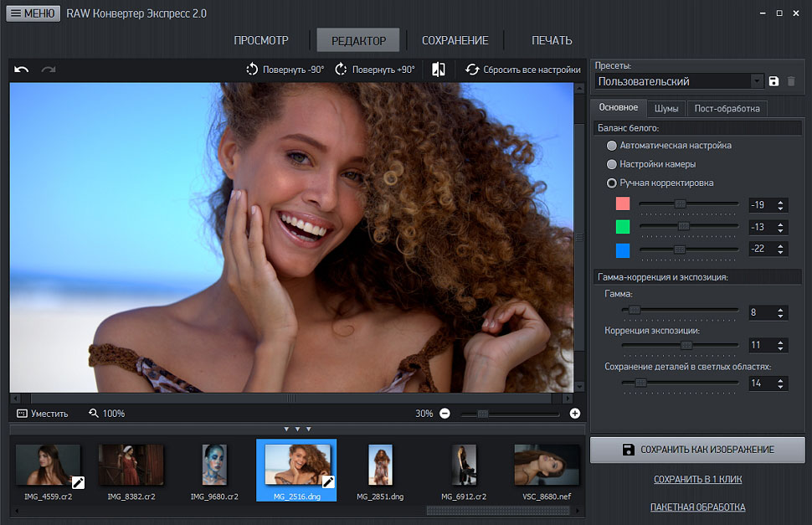Toggle before/after compare view icon

[x=439, y=69]
